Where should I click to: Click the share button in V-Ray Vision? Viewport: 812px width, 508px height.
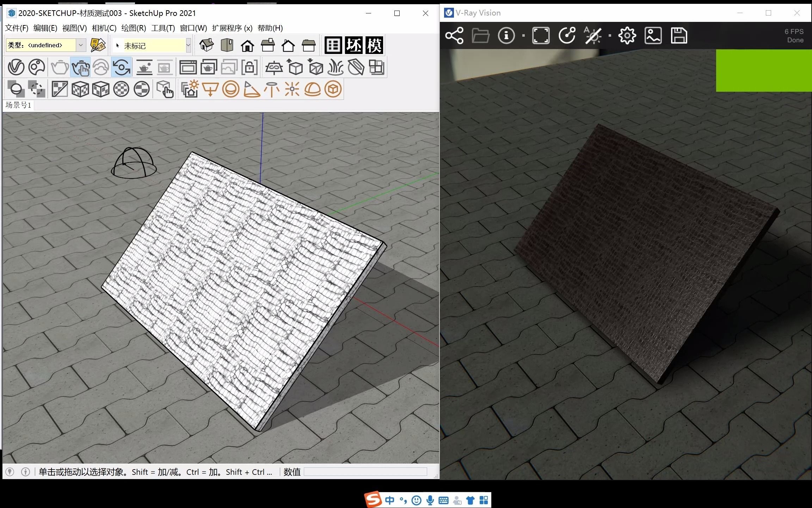455,35
